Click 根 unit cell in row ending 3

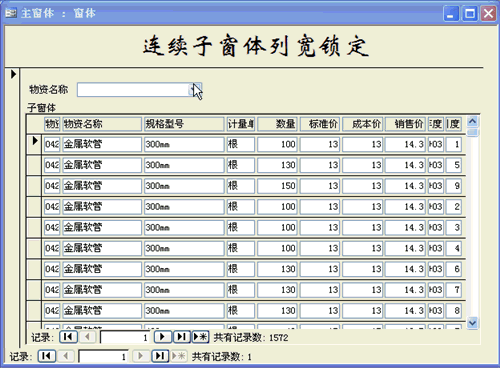point(241,228)
